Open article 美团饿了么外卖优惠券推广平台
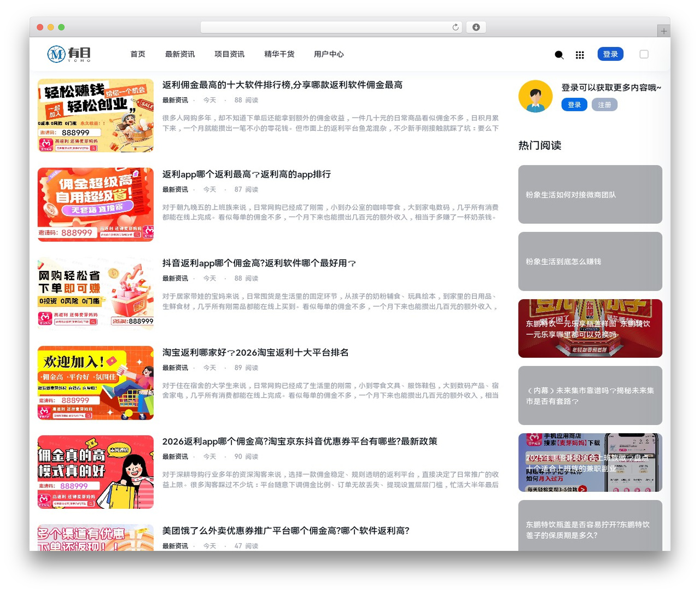The width and height of the screenshot is (700, 593). tap(286, 531)
